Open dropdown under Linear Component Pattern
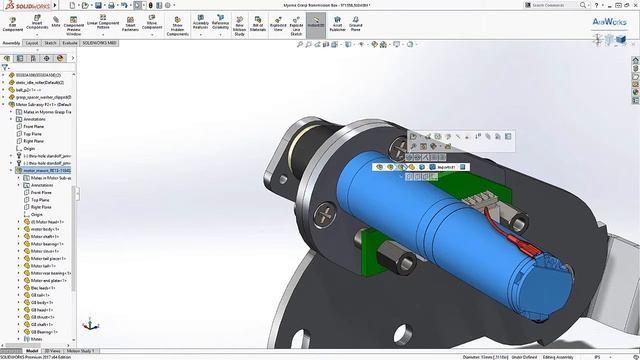Image resolution: width=640 pixels, height=360 pixels. (103, 35)
